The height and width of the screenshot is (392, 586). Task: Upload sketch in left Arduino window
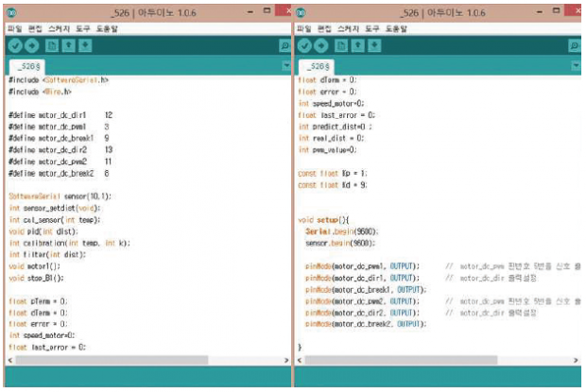pyautogui.click(x=32, y=45)
